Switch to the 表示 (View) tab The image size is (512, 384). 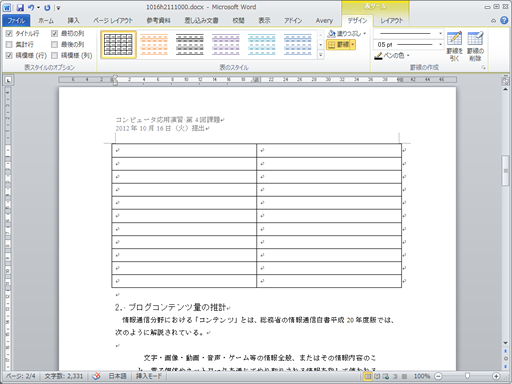pos(264,21)
